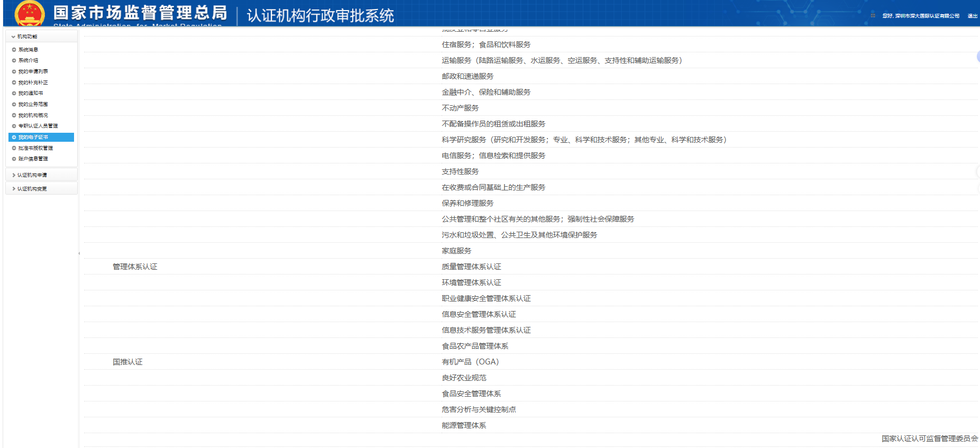Select the 有机产品 (OGA) row
980x448 pixels.
(x=530, y=362)
